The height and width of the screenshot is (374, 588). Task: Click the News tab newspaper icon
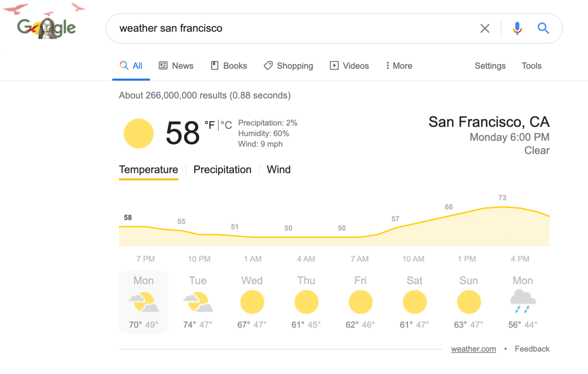163,66
